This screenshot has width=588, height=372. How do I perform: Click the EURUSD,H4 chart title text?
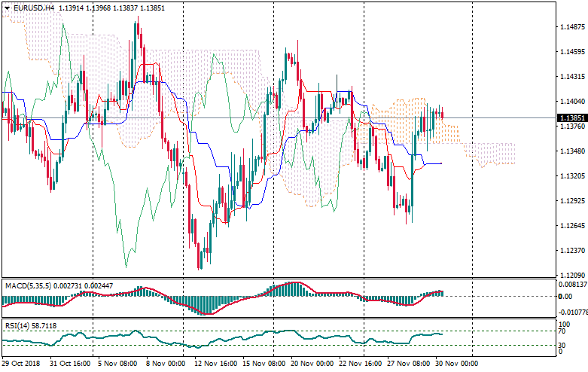tap(34, 8)
